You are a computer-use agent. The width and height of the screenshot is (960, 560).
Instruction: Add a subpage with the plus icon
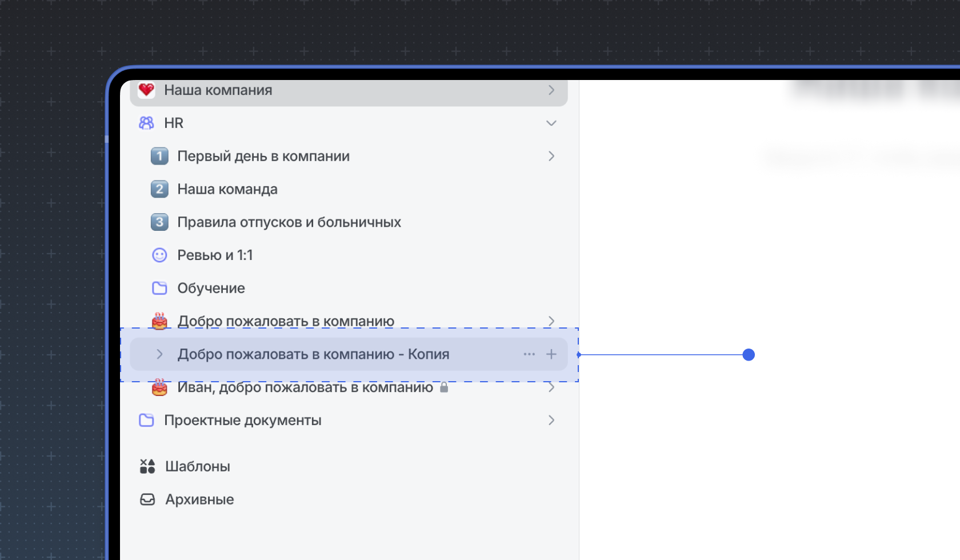[551, 354]
